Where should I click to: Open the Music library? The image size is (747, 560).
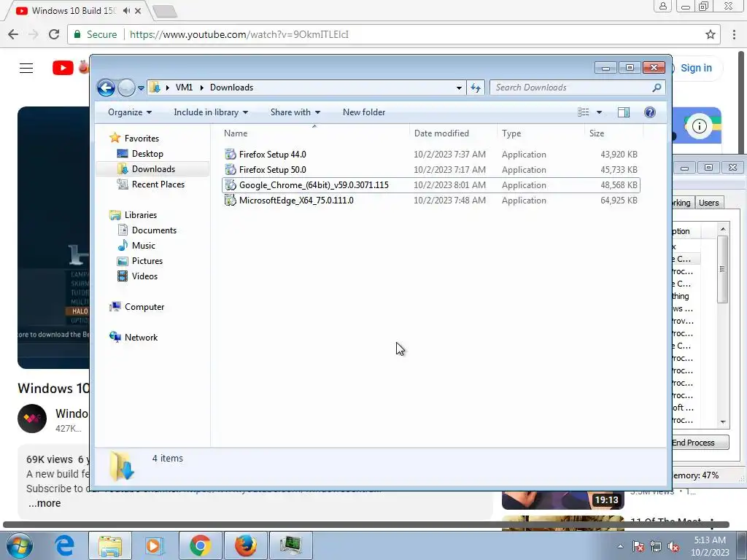pyautogui.click(x=144, y=245)
